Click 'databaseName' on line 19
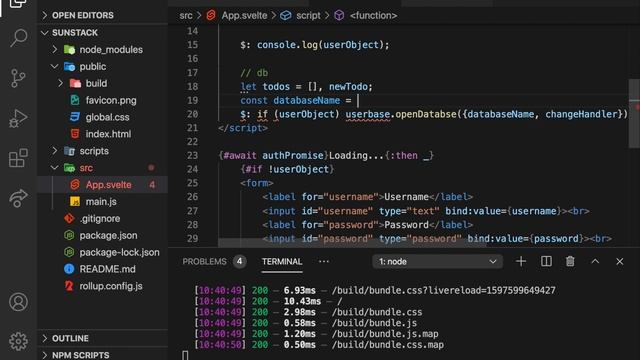The width and height of the screenshot is (640, 360). point(307,100)
